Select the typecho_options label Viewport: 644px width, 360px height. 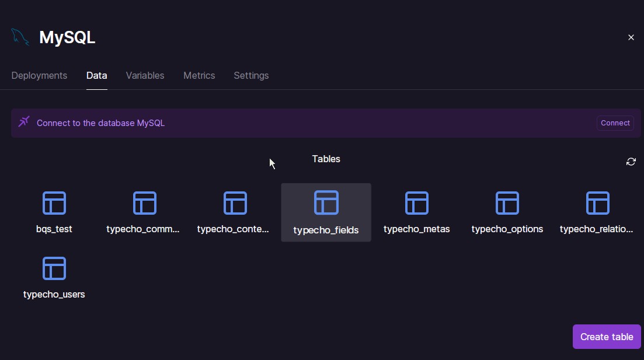pos(507,229)
